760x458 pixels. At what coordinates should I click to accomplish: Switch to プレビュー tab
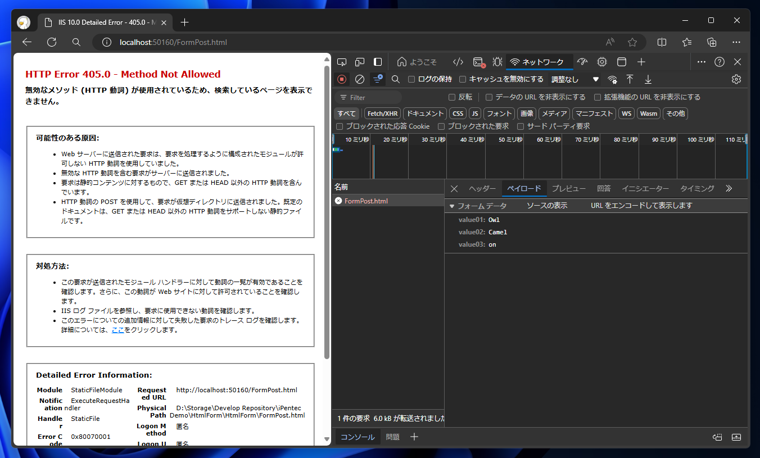[569, 189]
